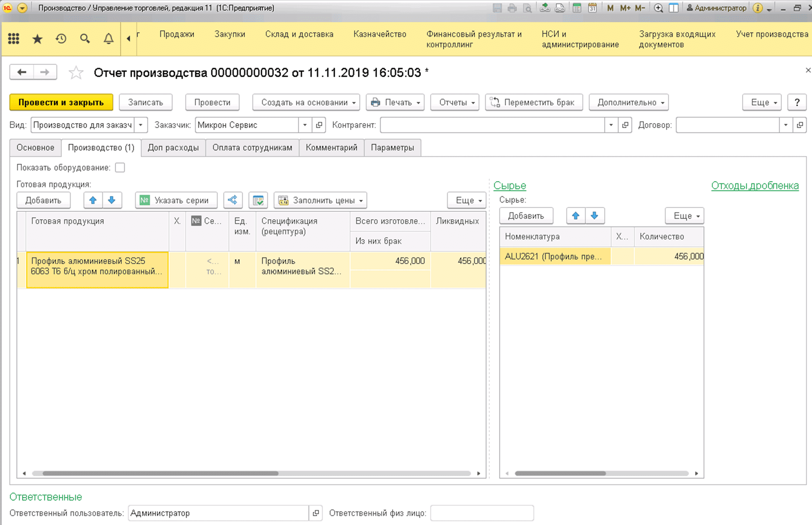Click raw materials horizontal scrollbar
The height and width of the screenshot is (525, 812).
tap(560, 473)
